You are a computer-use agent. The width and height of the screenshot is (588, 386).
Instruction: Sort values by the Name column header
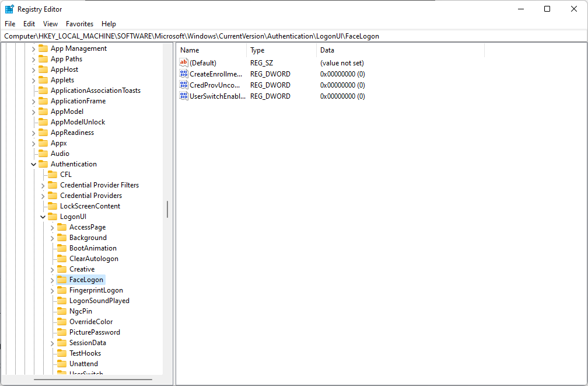pyautogui.click(x=211, y=51)
